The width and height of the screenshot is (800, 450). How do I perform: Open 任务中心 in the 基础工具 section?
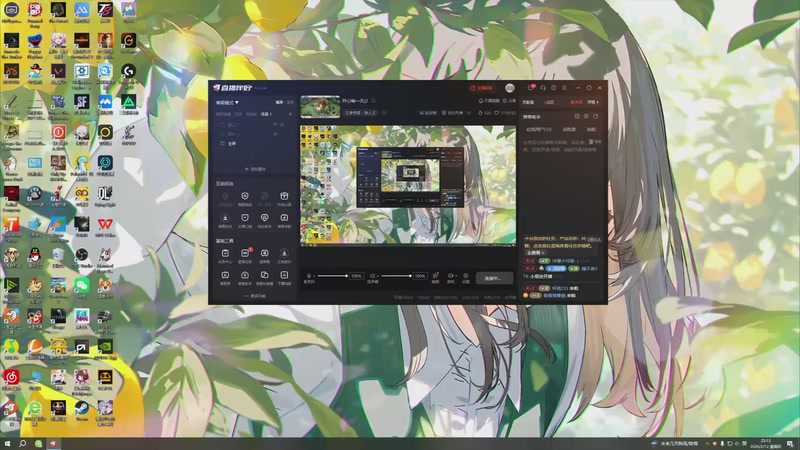(225, 253)
